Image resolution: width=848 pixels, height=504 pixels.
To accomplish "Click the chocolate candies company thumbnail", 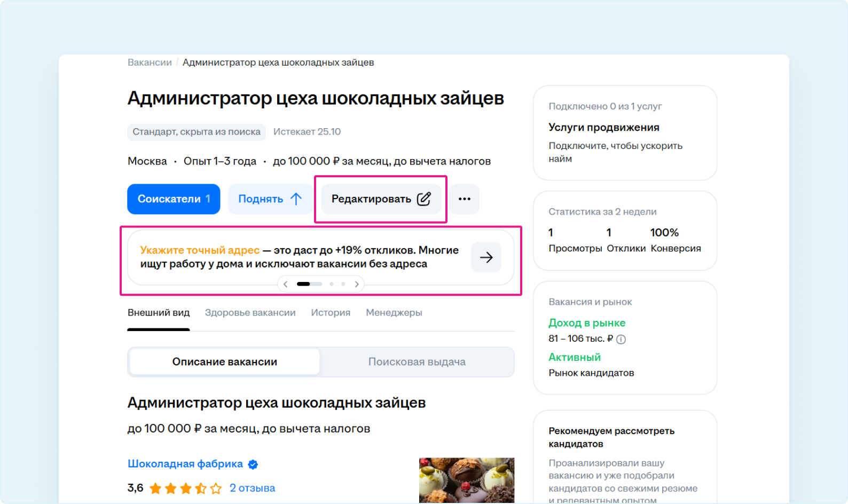I will click(466, 480).
